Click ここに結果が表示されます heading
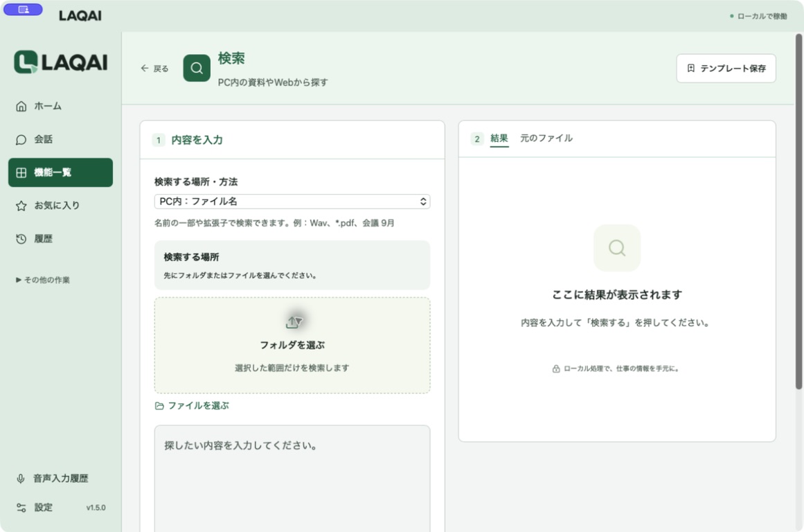804x532 pixels. (617, 294)
